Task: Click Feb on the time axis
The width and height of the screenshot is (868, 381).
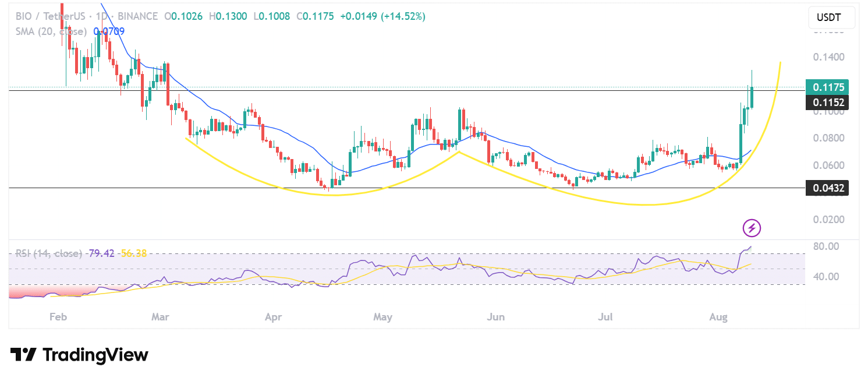Action: point(57,317)
